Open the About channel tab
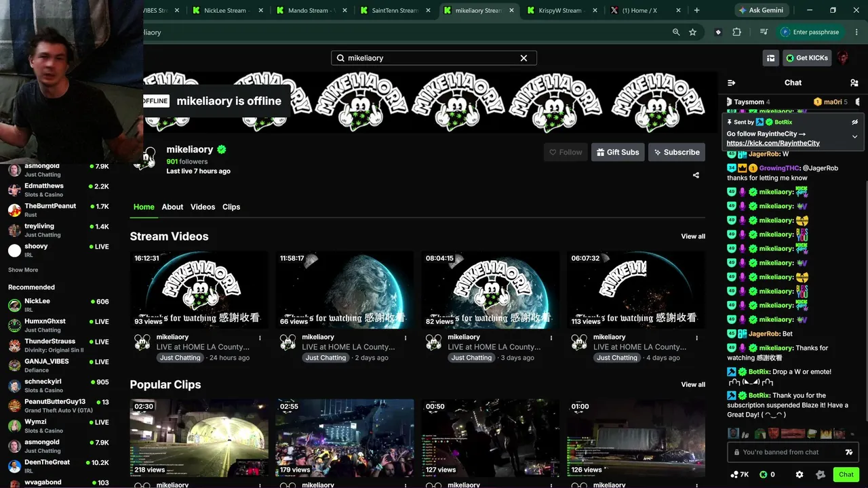This screenshot has height=488, width=868. [172, 207]
